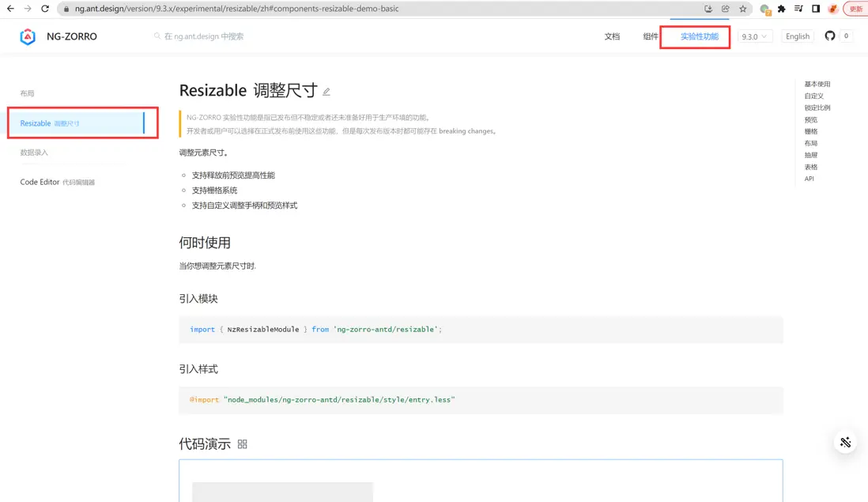
Task: Click the 引入样式 heading
Action: [198, 369]
